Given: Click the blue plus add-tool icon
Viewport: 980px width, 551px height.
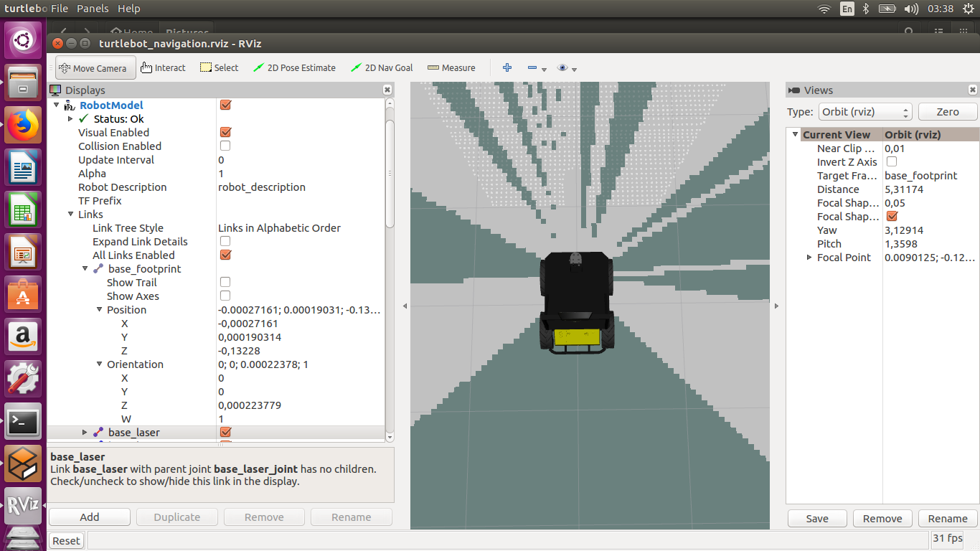Looking at the screenshot, I should [x=507, y=67].
